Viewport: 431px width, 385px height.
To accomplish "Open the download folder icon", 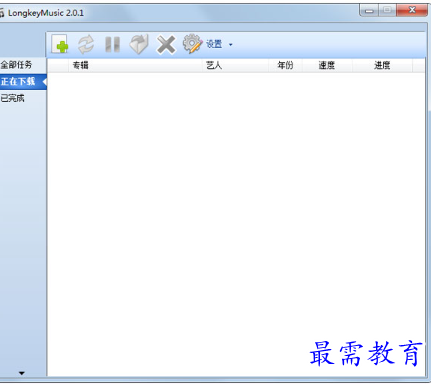I will (x=139, y=44).
